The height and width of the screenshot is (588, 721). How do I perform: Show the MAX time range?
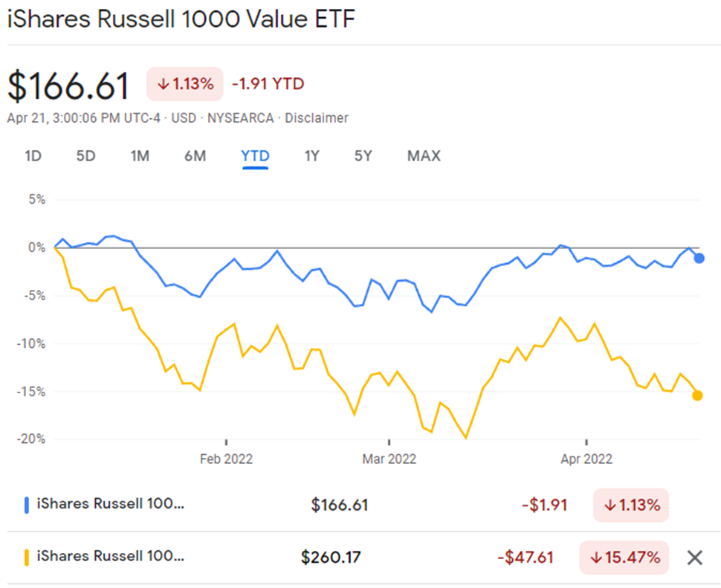(424, 156)
